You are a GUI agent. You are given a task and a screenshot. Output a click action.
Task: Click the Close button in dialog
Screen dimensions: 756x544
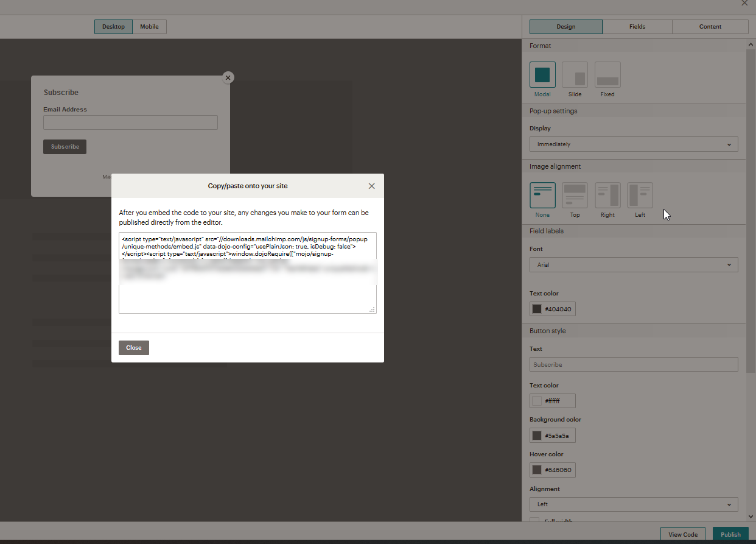tap(134, 348)
